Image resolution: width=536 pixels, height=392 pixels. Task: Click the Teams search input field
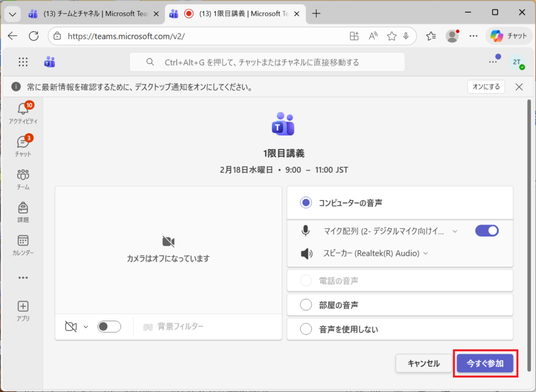[x=267, y=62]
